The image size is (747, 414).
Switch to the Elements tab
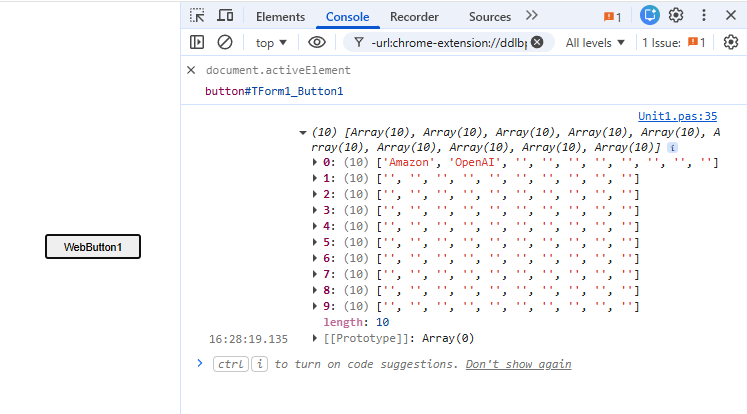click(x=280, y=17)
